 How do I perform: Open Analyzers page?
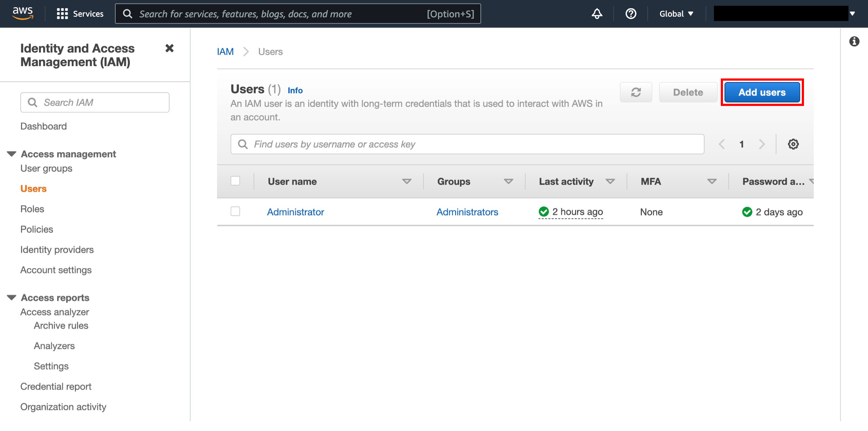54,346
